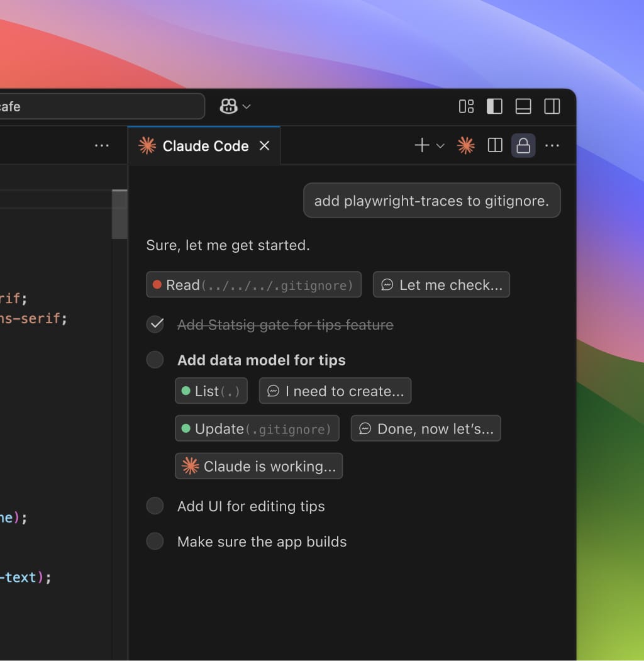Viewport: 644px width, 661px height.
Task: Expand the dropdown next to plus icon
Action: pyautogui.click(x=440, y=146)
